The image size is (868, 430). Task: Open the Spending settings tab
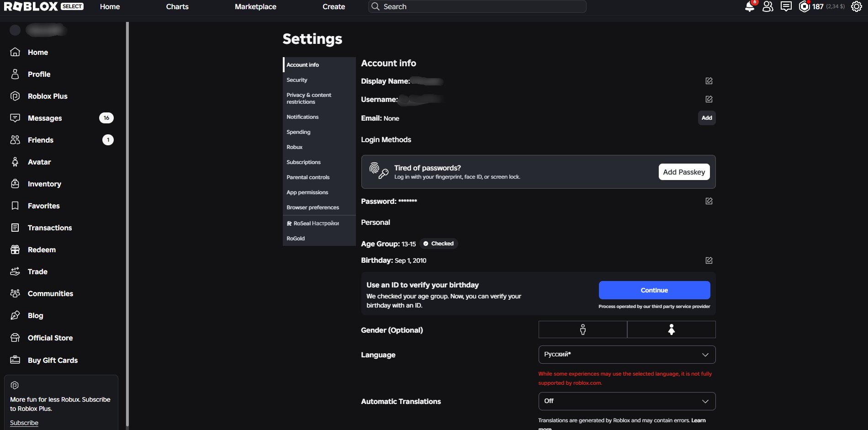tap(319, 132)
